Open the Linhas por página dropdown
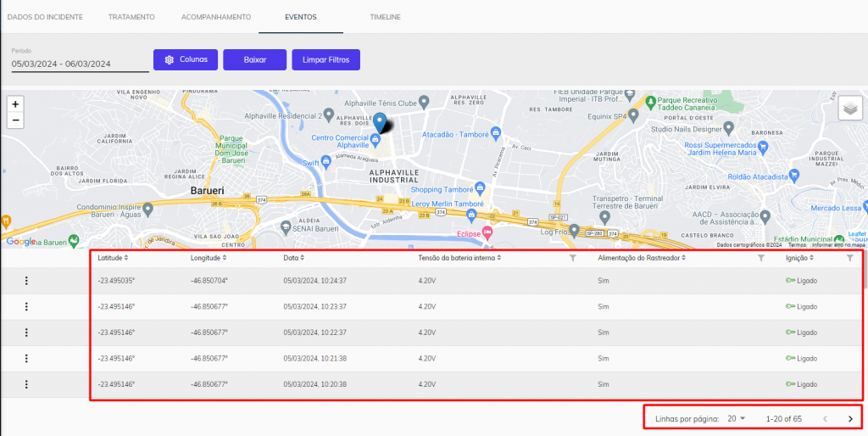Image resolution: width=868 pixels, height=436 pixels. [x=737, y=419]
